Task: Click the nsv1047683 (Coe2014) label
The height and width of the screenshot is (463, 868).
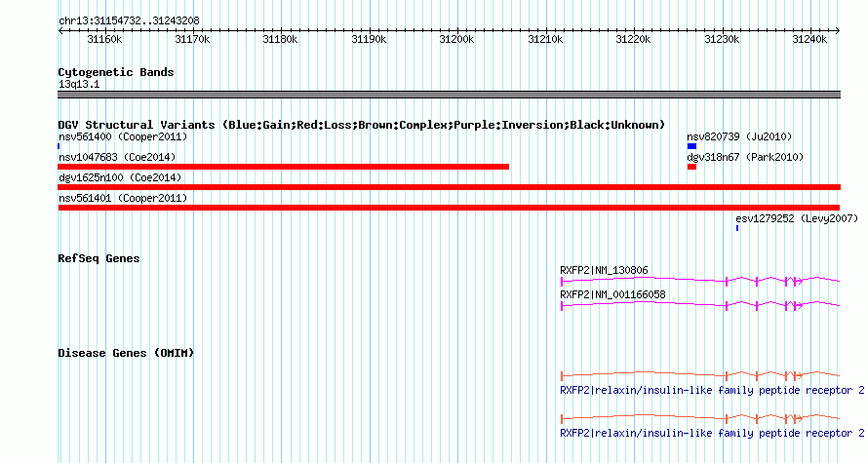Action: (117, 157)
